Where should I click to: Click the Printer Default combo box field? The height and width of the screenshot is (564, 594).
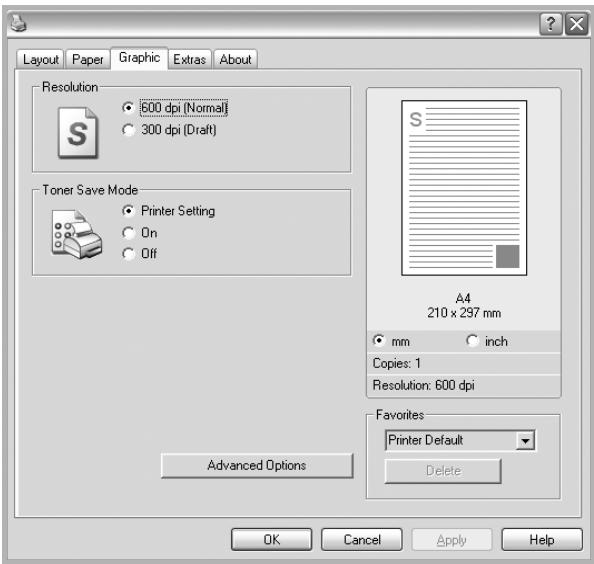tap(460, 441)
